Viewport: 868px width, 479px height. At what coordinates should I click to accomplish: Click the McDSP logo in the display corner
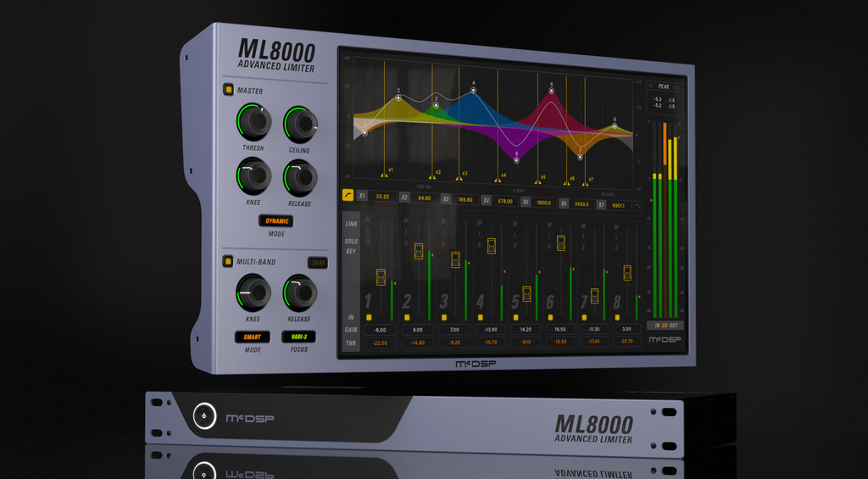pos(665,339)
